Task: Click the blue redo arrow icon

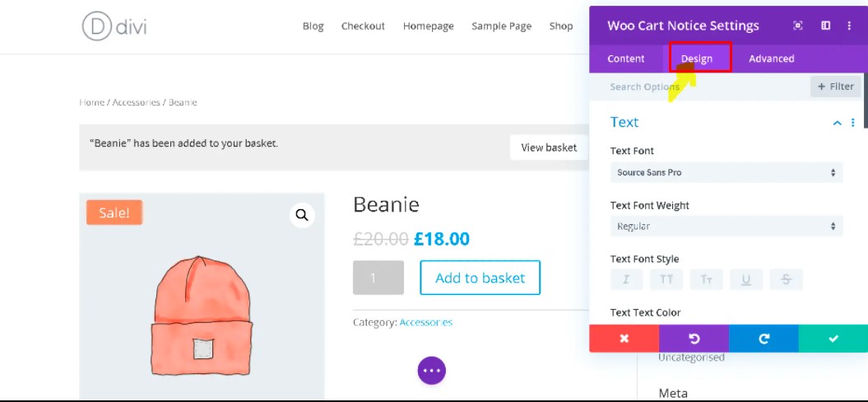Action: (x=764, y=339)
